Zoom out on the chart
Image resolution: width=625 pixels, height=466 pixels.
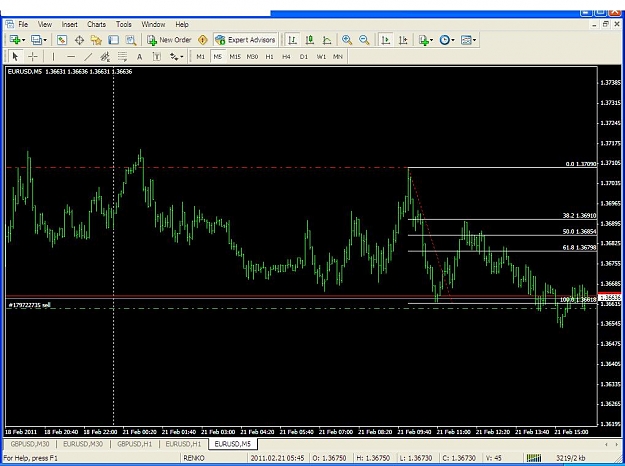coord(364,40)
